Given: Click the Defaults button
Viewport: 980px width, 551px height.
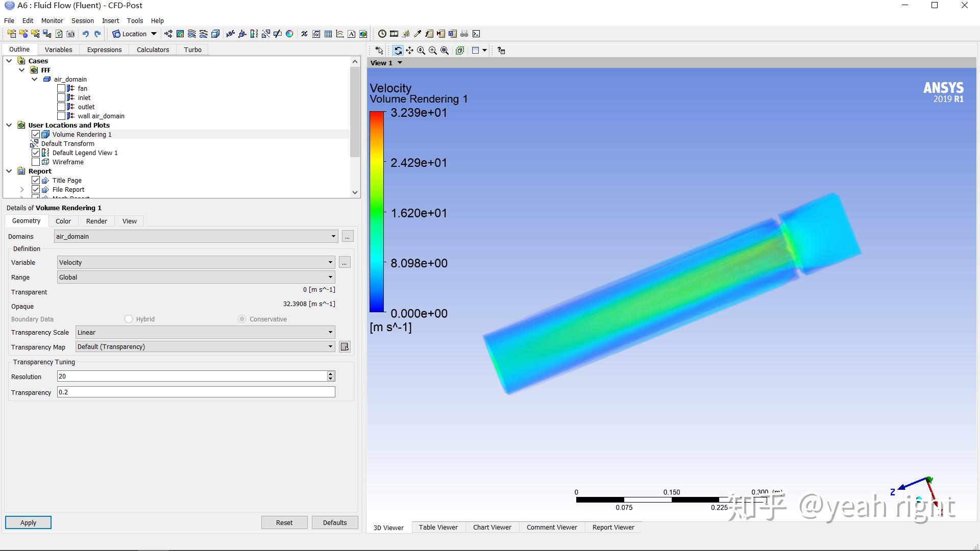Looking at the screenshot, I should point(334,523).
